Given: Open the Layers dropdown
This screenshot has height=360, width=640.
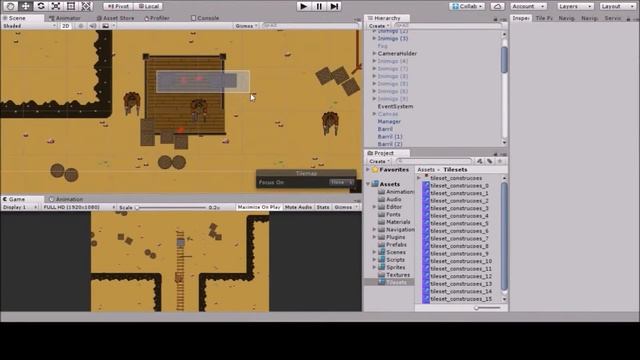Looking at the screenshot, I should [576, 6].
